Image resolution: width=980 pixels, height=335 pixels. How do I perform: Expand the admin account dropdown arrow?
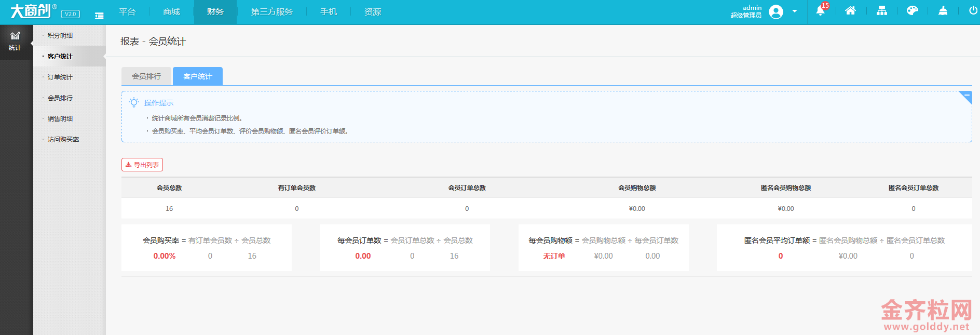(794, 11)
